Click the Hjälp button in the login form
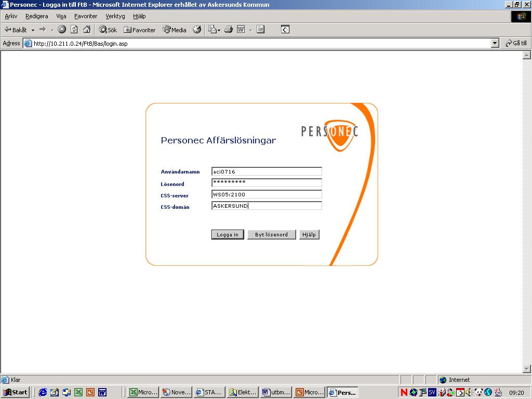Screen dimensions: 532x399 [309, 234]
